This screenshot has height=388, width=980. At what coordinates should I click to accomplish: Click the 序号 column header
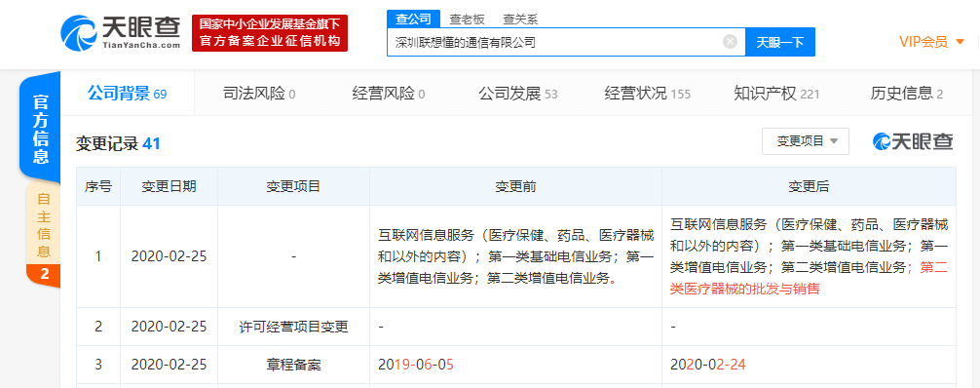pos(98,186)
